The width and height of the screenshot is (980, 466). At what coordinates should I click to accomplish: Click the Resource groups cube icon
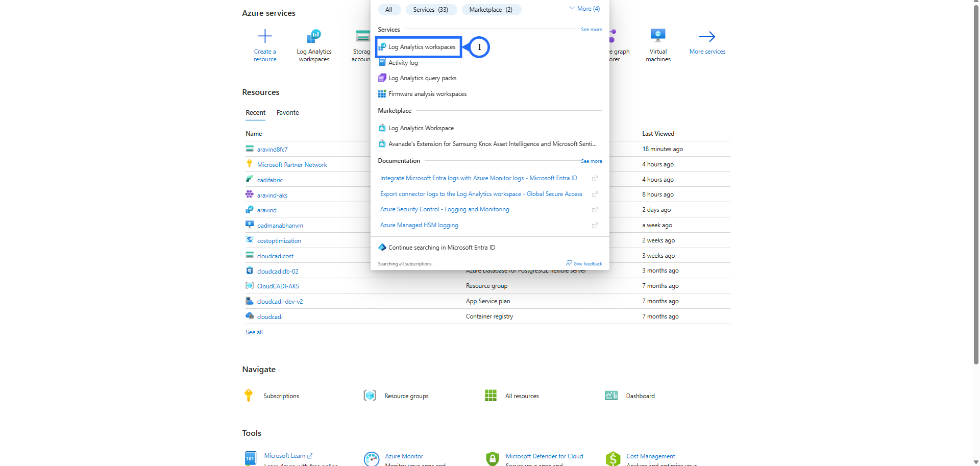[370, 396]
